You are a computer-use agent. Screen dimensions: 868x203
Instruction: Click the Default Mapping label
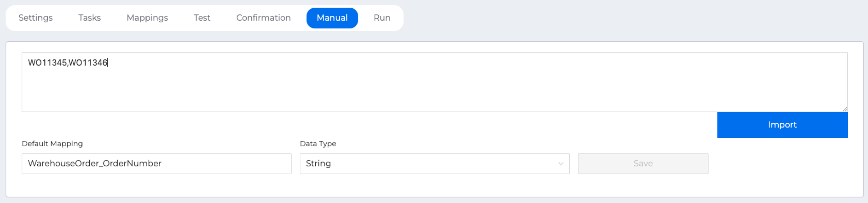[52, 144]
